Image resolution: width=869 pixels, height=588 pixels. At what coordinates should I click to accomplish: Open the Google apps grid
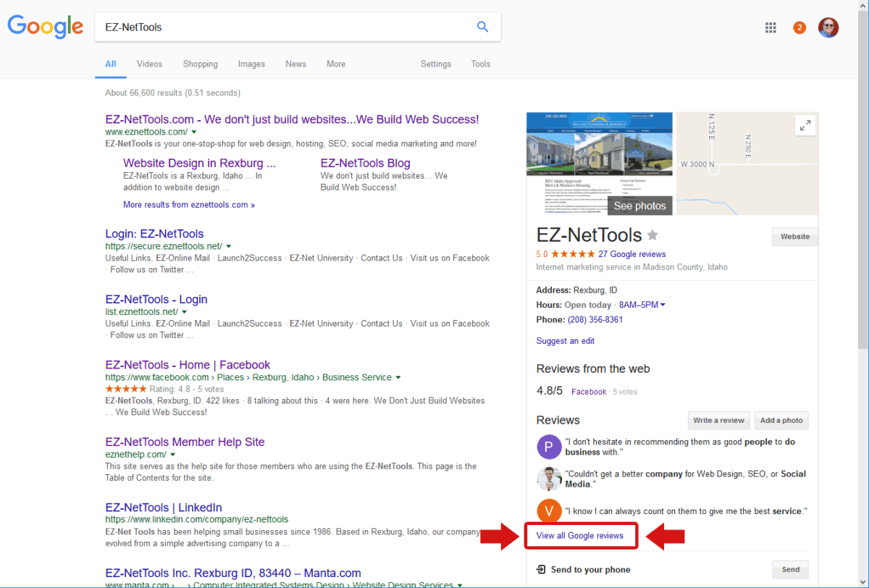tap(771, 28)
